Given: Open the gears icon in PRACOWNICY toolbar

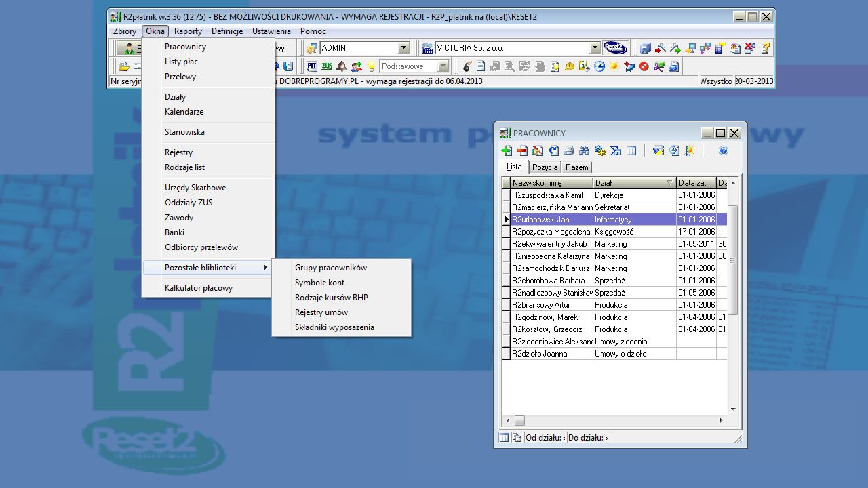Looking at the screenshot, I should click(x=600, y=150).
